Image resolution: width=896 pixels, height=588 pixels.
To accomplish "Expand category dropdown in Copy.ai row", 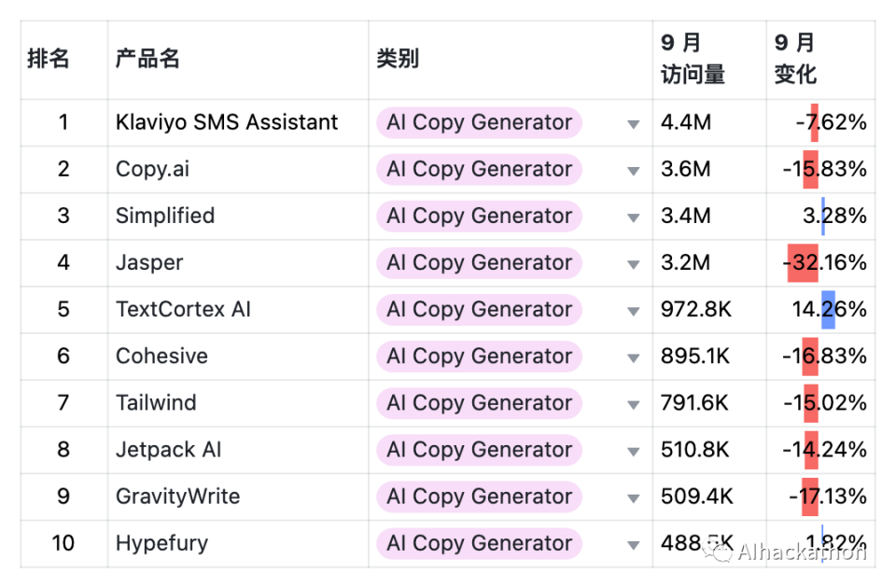I will 634,171.
